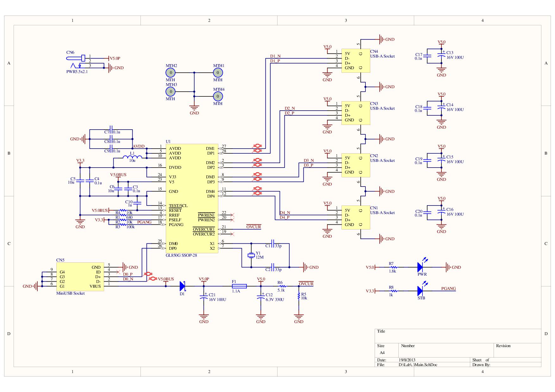The image size is (555, 392).
Task: Click the R5 10k resistor symbol
Action: (298, 296)
